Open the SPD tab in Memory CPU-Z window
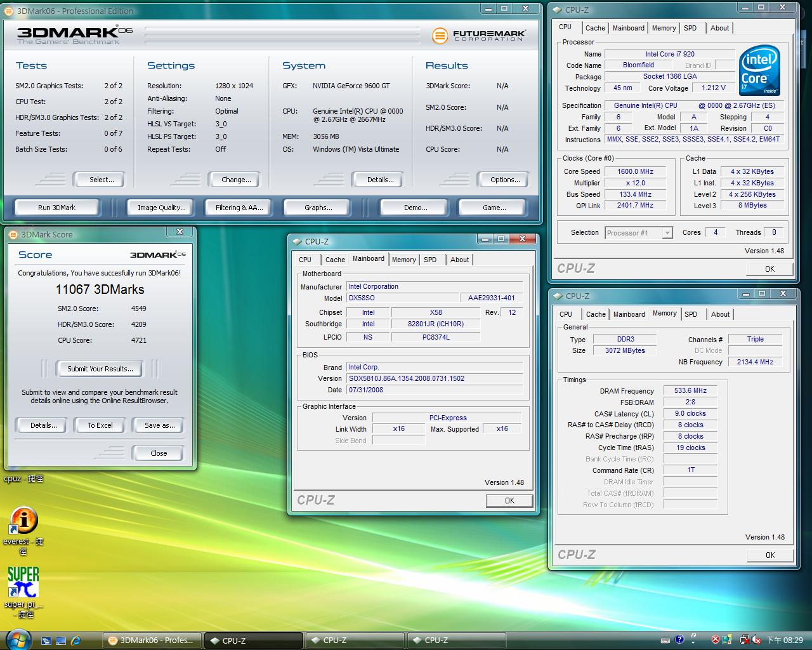This screenshot has width=812, height=650. (x=691, y=314)
